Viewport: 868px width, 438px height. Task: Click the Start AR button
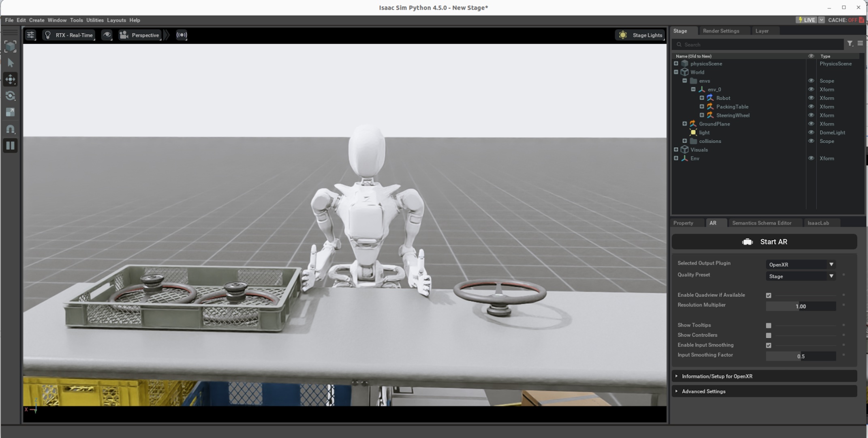764,242
